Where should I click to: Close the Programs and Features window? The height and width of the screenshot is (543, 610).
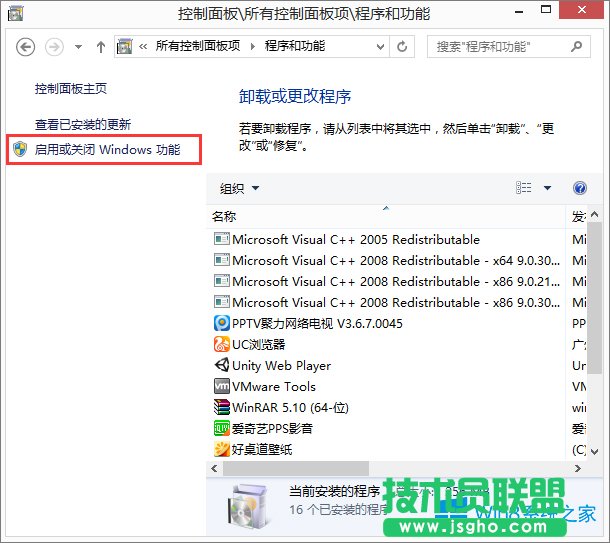582,10
